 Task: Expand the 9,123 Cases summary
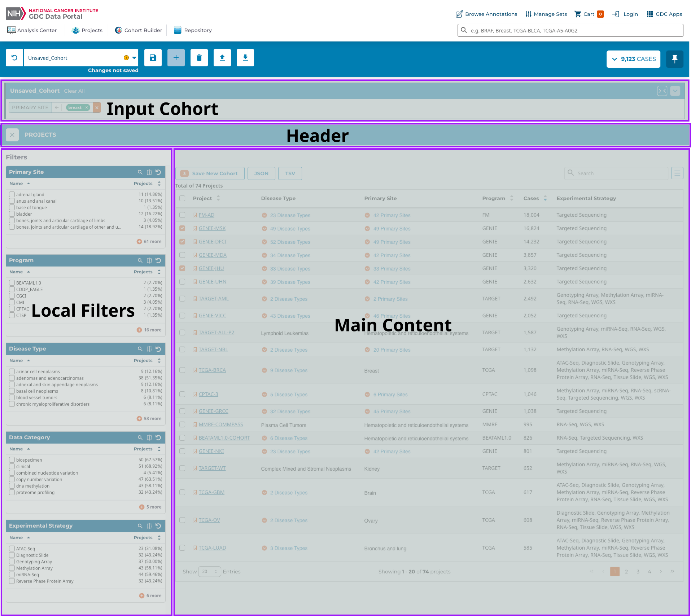633,59
